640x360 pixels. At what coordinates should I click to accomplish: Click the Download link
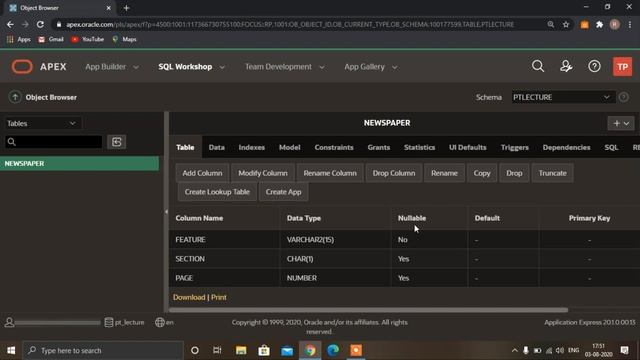click(189, 297)
